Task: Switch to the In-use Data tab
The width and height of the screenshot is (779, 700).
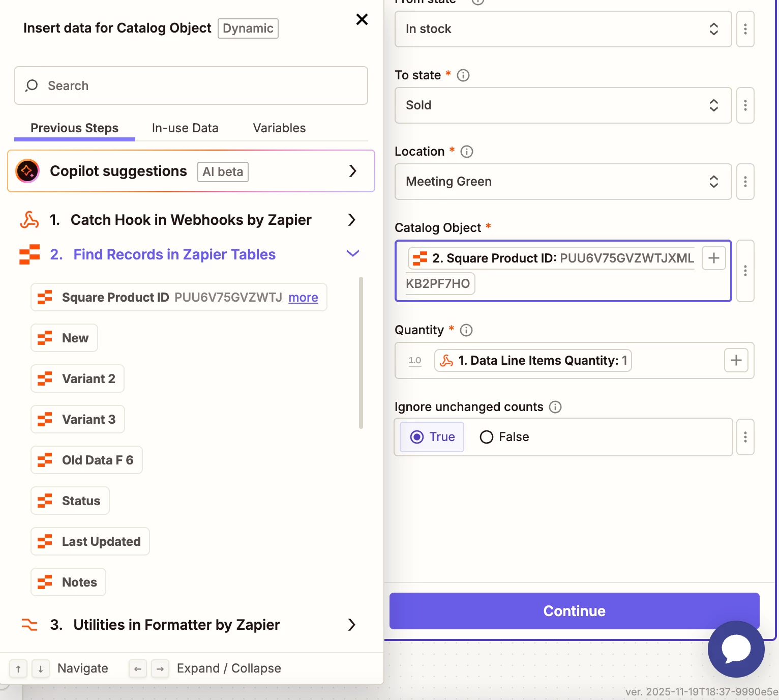Action: tap(185, 128)
